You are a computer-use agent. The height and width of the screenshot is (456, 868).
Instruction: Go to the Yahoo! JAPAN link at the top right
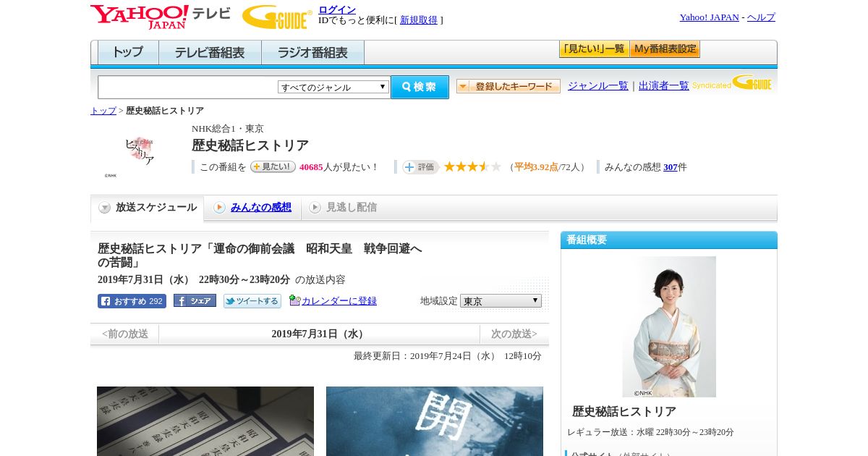710,17
